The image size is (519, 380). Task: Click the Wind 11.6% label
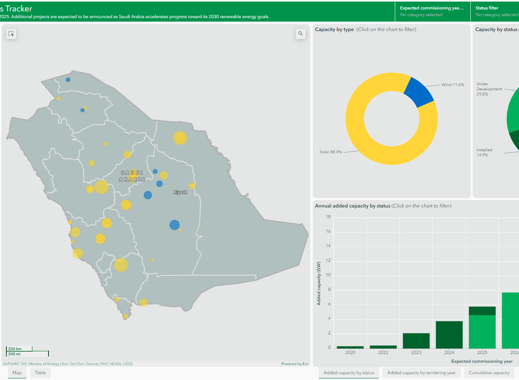452,85
